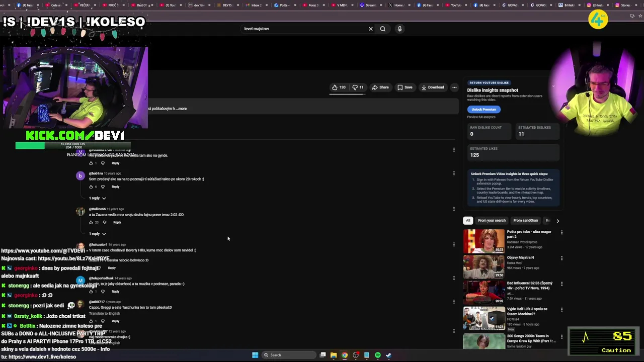644x362 pixels.
Task: Dislike the @Bullino55 comment
Action: (x=104, y=222)
